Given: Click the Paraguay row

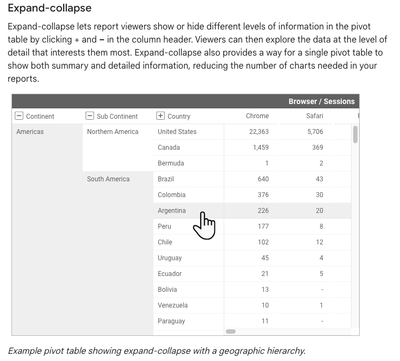Looking at the screenshot, I should (x=252, y=321).
